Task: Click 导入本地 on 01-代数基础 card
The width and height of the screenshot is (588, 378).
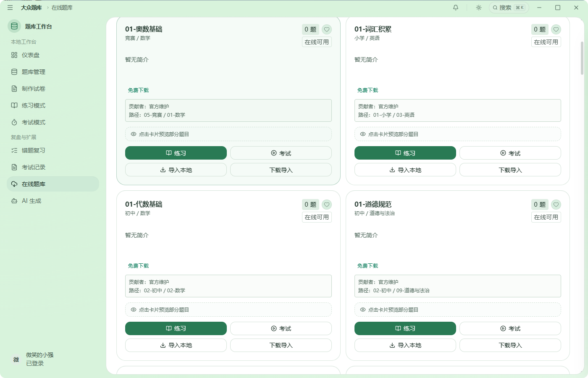Action: [x=176, y=345]
